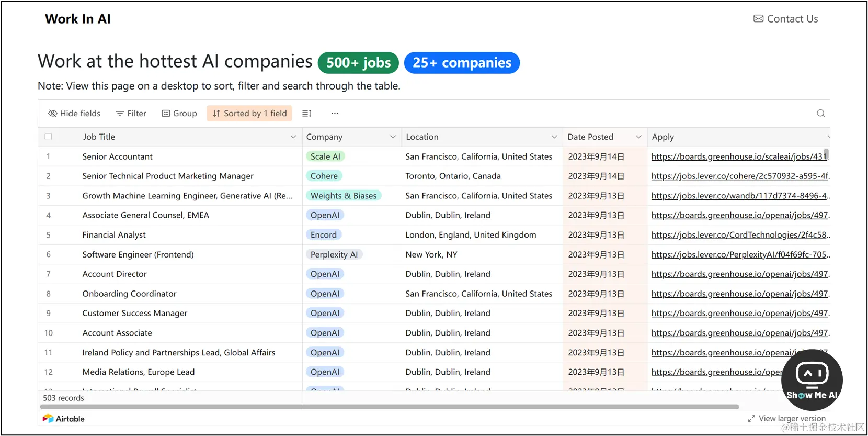Click the Contact Us link
868x436 pixels.
785,19
